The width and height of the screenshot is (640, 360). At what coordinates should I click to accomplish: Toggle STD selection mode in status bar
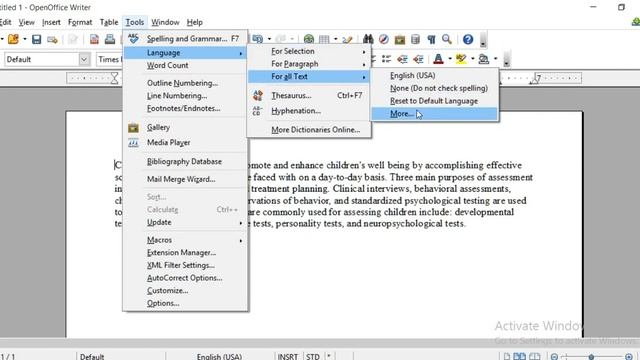tap(313, 356)
